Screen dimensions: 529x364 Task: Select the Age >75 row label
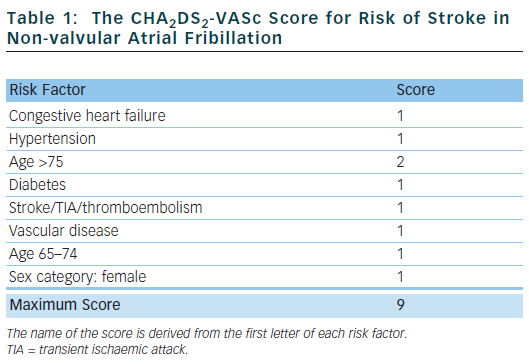(36, 162)
